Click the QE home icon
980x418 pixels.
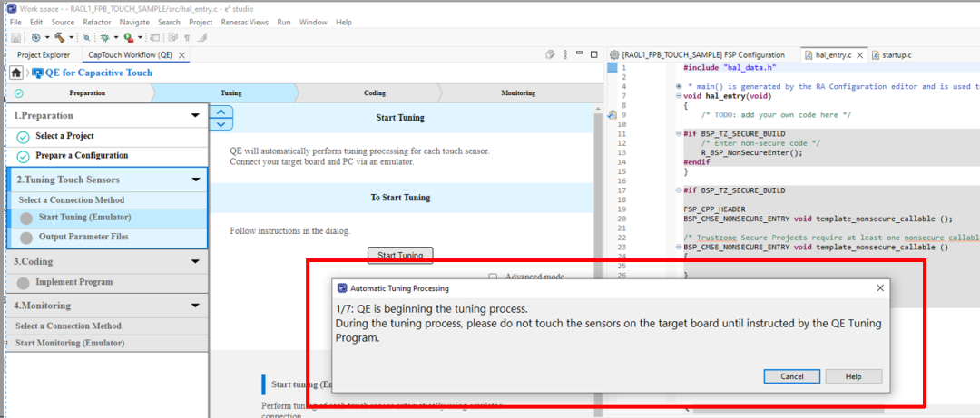point(17,73)
